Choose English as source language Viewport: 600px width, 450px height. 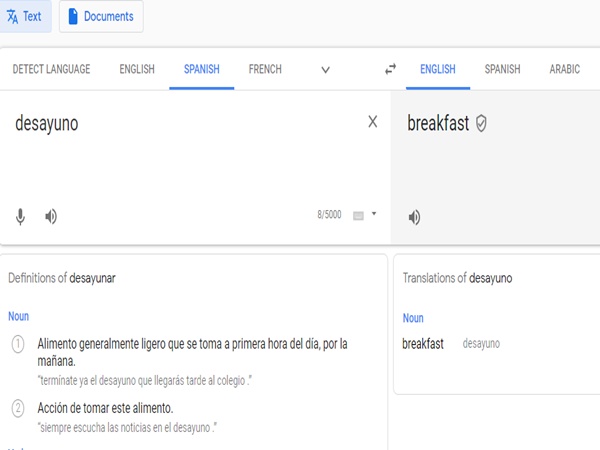point(137,69)
